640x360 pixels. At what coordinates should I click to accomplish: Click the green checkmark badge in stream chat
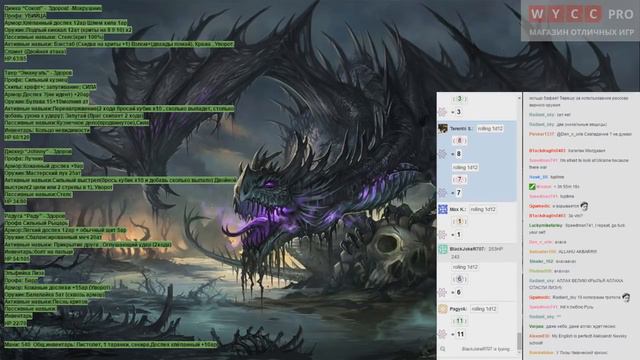click(532, 187)
